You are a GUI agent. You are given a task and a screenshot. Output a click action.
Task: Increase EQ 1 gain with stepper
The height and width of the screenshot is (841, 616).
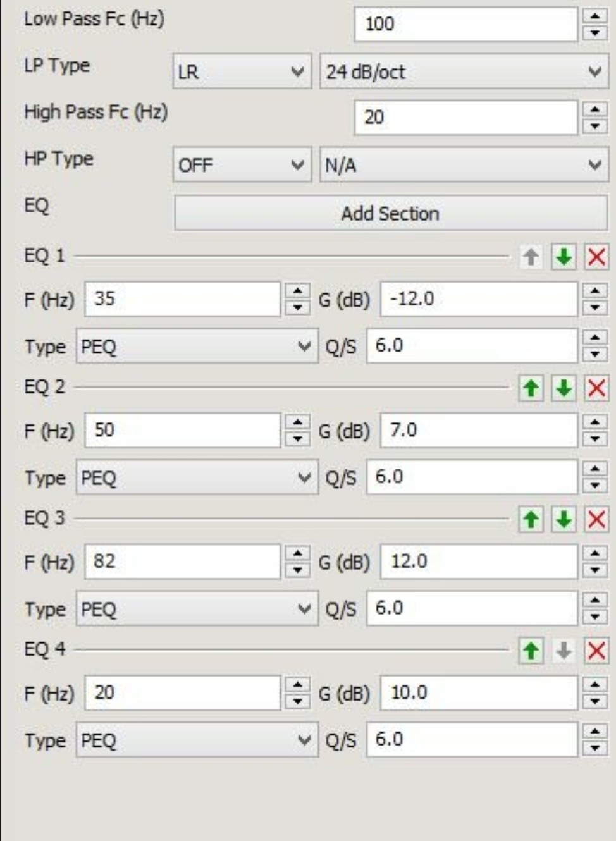pyautogui.click(x=594, y=291)
